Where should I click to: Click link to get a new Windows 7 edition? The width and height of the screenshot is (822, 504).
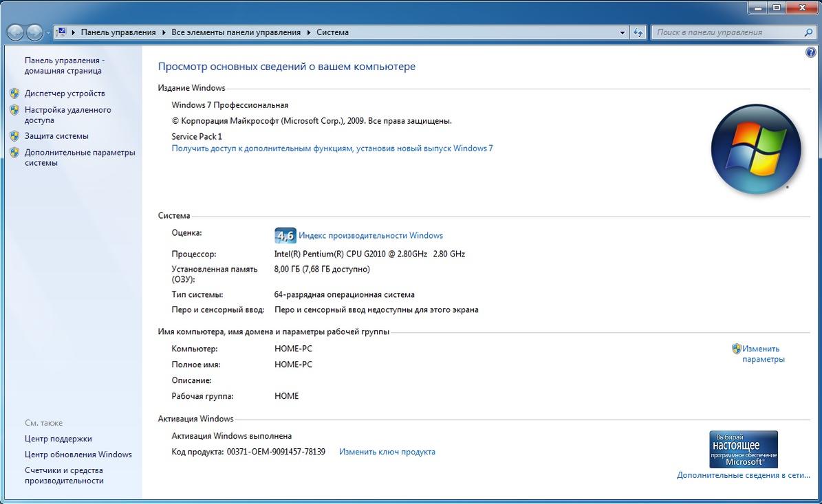pos(332,149)
